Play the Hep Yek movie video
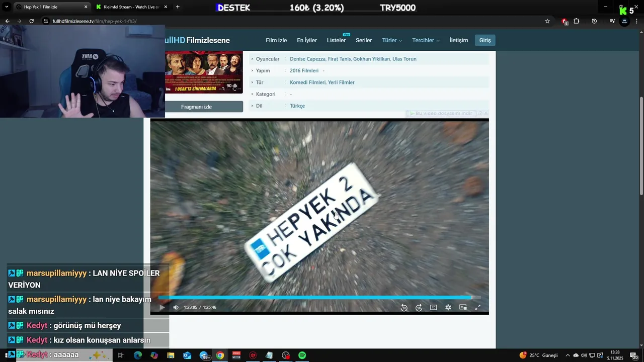The image size is (644, 362). (x=162, y=307)
